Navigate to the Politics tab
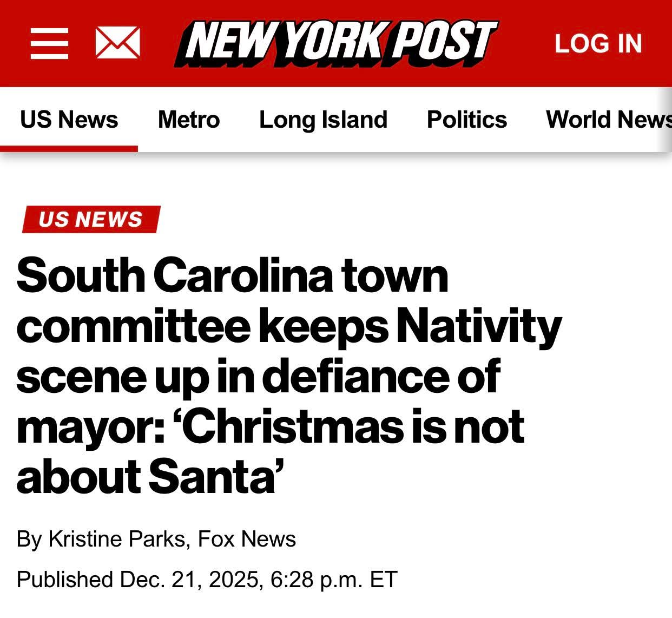Image resolution: width=672 pixels, height=618 pixels. [466, 120]
